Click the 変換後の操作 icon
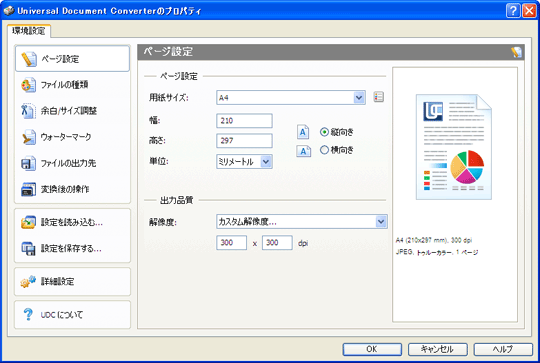This screenshot has height=363, width=540. click(28, 189)
